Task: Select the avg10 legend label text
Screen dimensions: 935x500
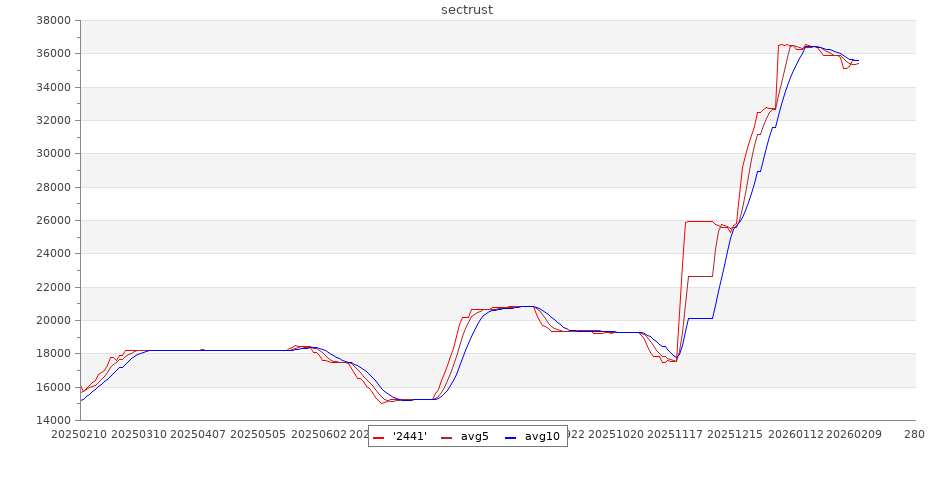Action: point(542,437)
